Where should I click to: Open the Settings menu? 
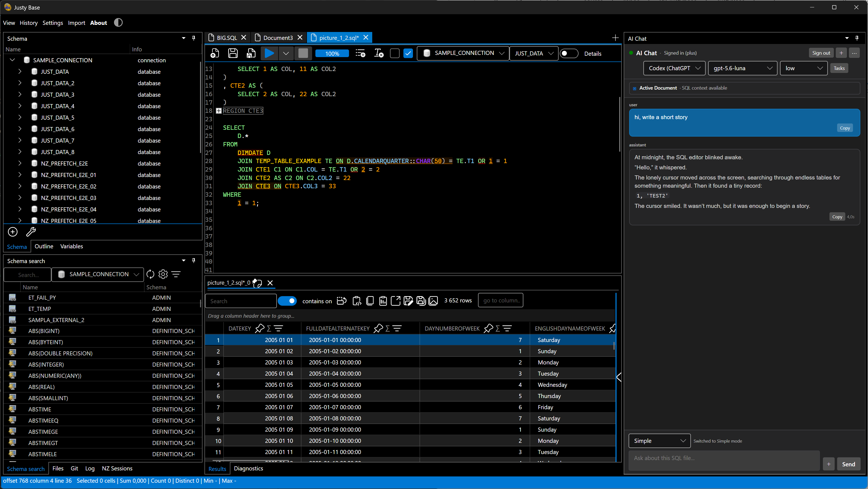pos(52,23)
